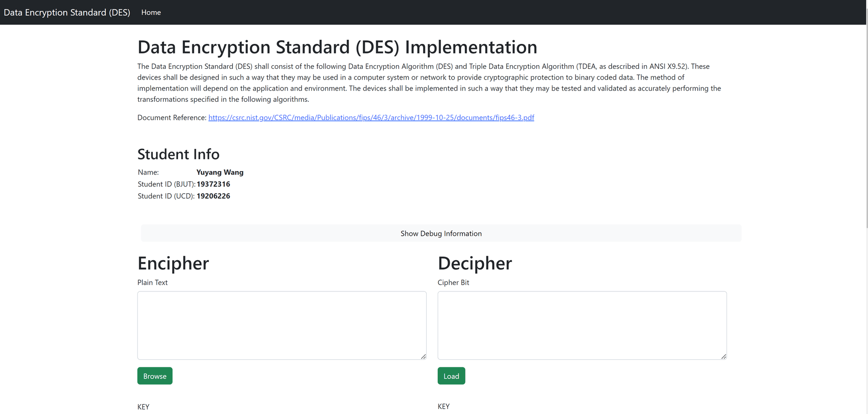The image size is (868, 414).
Task: Click the Plain Text field label
Action: pos(152,282)
